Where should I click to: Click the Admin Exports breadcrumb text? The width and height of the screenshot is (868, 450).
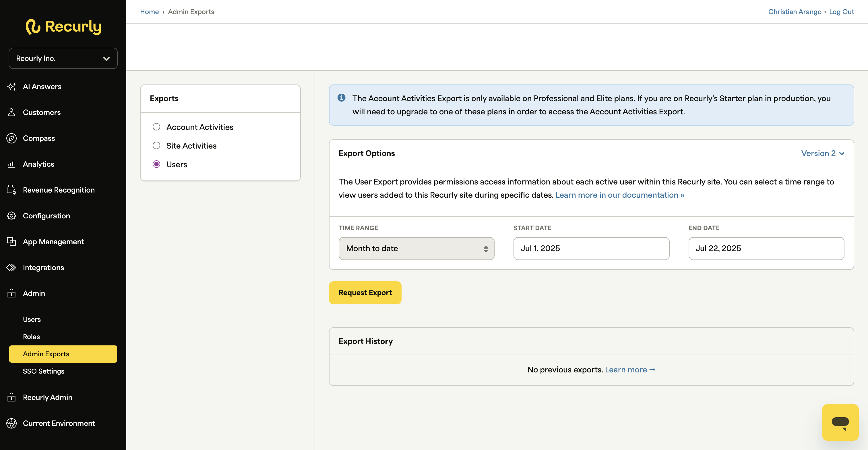[x=191, y=12]
